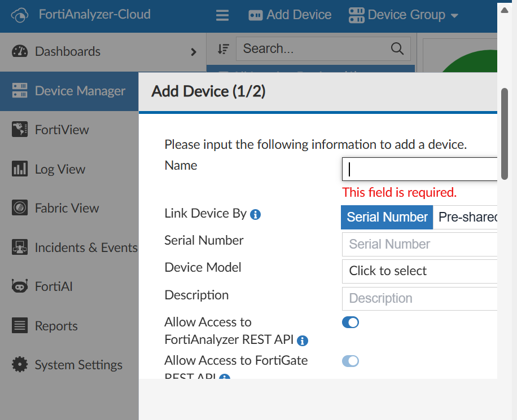Open Incidents & Events in sidebar
This screenshot has width=517, height=420.
click(75, 247)
